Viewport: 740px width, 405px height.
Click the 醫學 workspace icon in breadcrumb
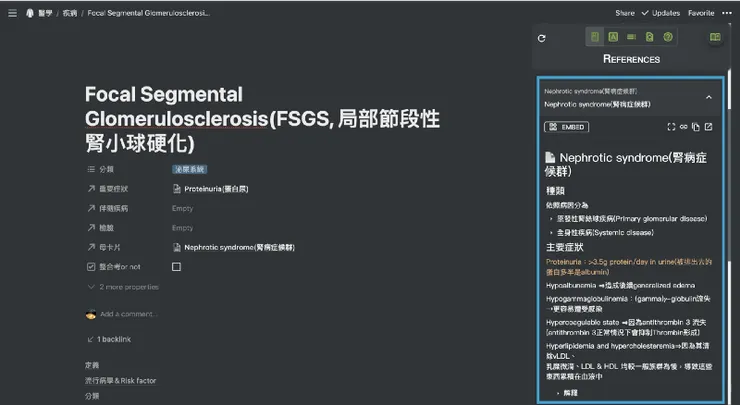30,13
